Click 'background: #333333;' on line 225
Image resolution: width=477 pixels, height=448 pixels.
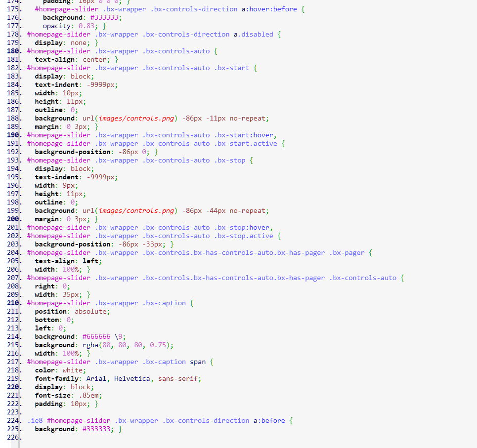[x=74, y=429]
